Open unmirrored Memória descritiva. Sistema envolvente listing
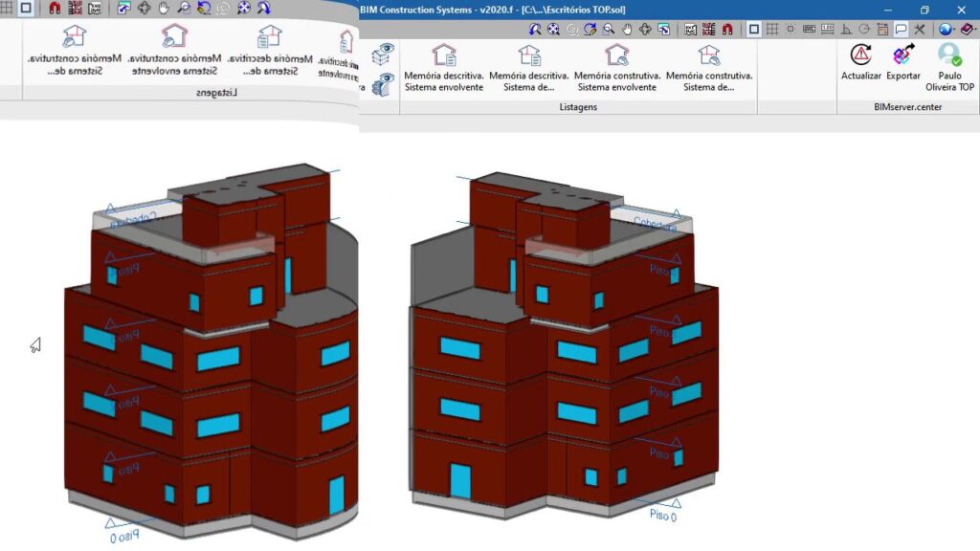Image resolution: width=980 pixels, height=551 pixels. click(444, 67)
